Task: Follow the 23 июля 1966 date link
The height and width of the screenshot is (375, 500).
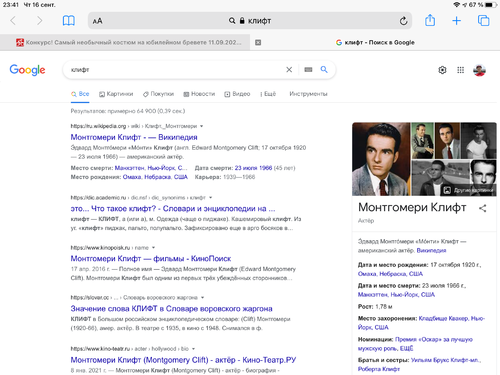Action: tap(253, 168)
